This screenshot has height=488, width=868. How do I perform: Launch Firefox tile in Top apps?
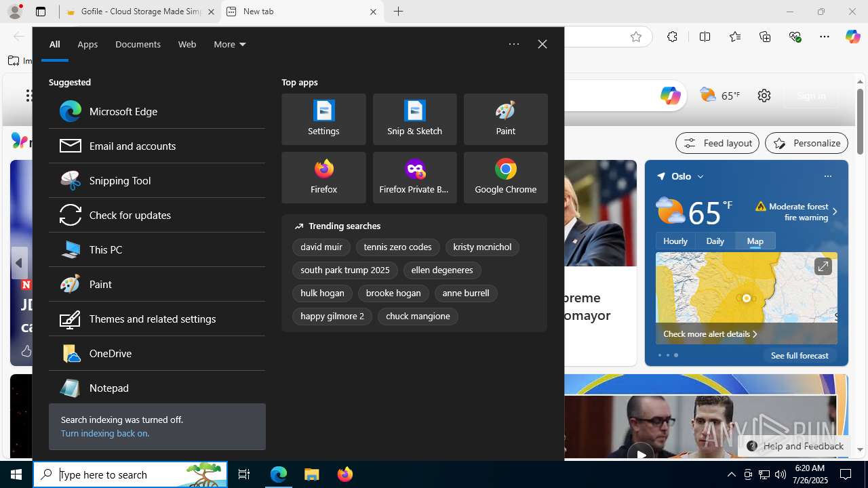point(323,178)
